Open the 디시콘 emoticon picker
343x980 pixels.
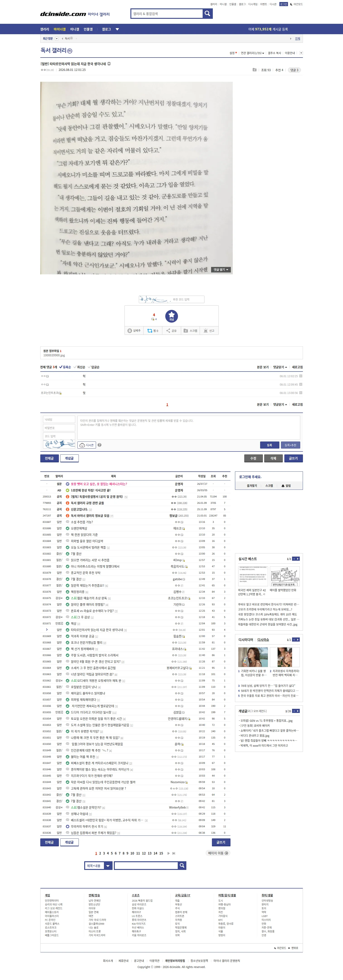click(x=87, y=445)
